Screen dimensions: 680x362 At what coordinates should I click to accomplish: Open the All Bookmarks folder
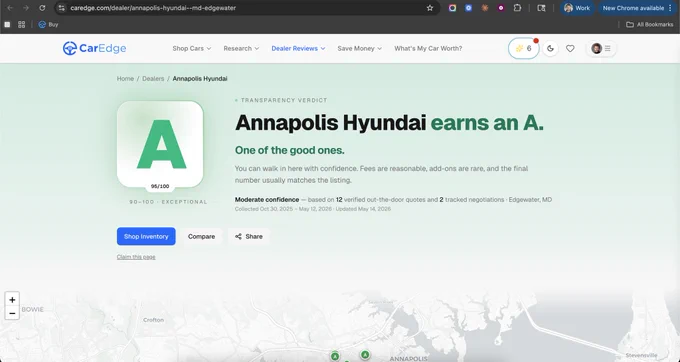pyautogui.click(x=649, y=25)
